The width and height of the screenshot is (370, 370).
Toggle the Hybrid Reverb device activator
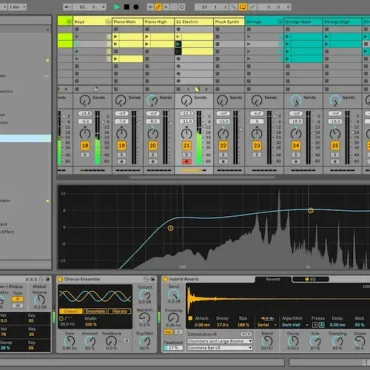pos(165,279)
